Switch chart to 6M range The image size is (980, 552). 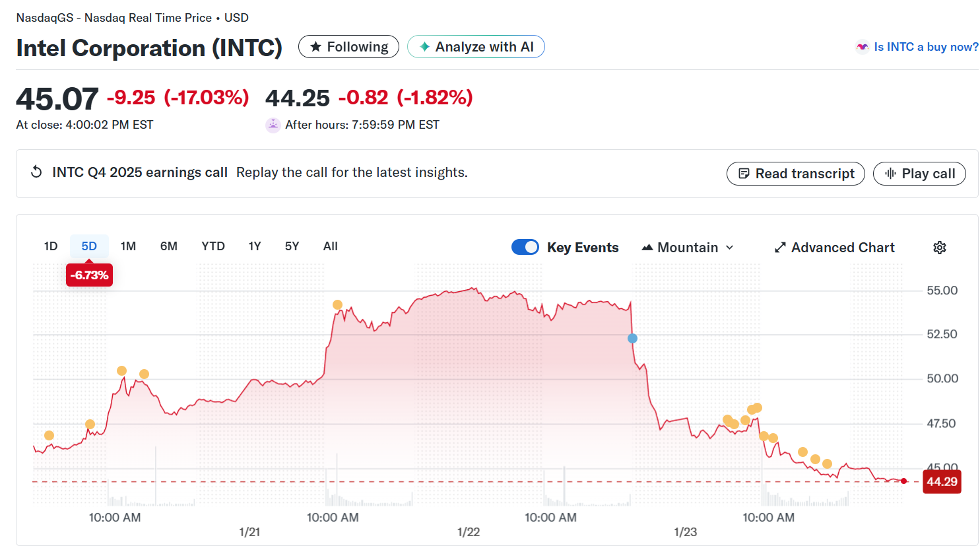tap(169, 246)
